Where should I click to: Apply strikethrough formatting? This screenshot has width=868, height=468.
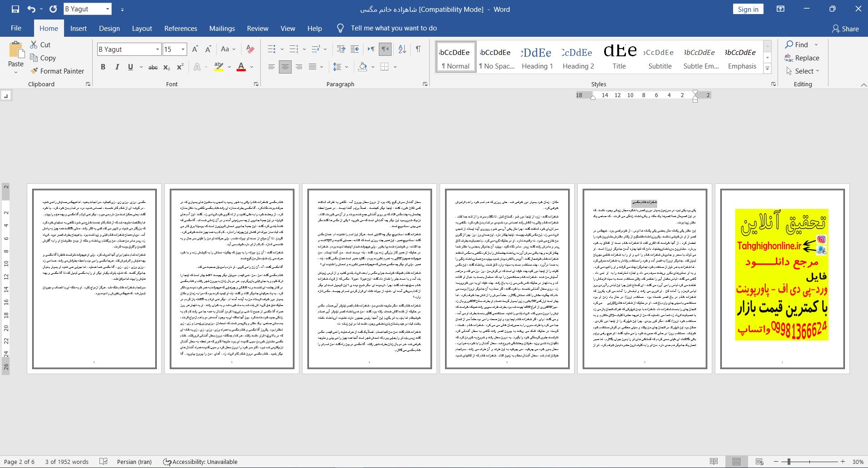pyautogui.click(x=153, y=67)
